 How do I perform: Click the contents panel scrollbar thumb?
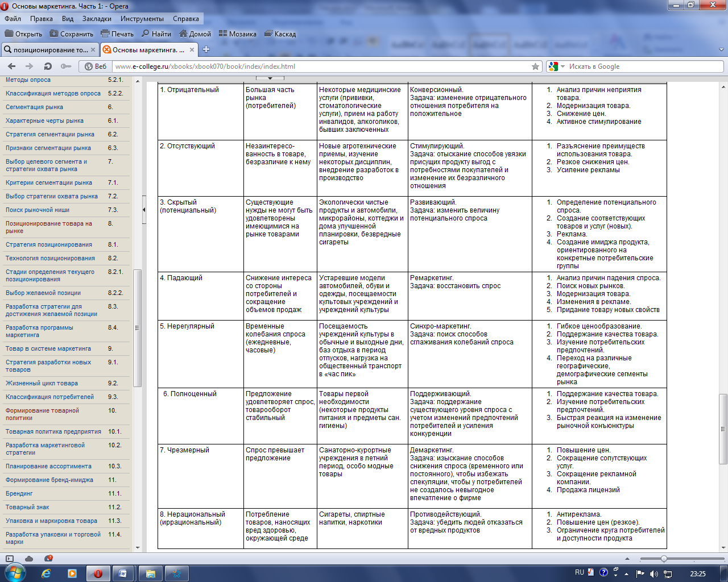tap(137, 328)
